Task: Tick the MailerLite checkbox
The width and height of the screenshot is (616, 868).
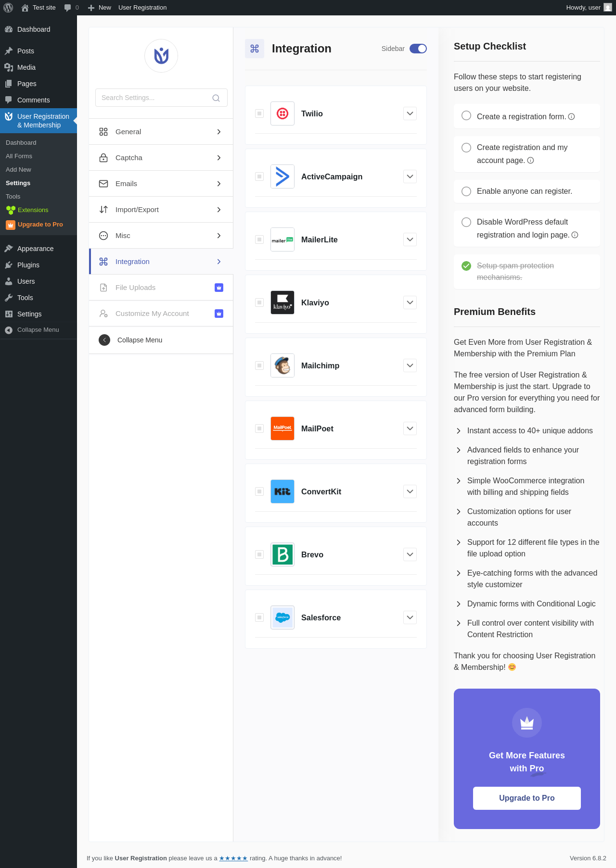Action: tap(259, 239)
